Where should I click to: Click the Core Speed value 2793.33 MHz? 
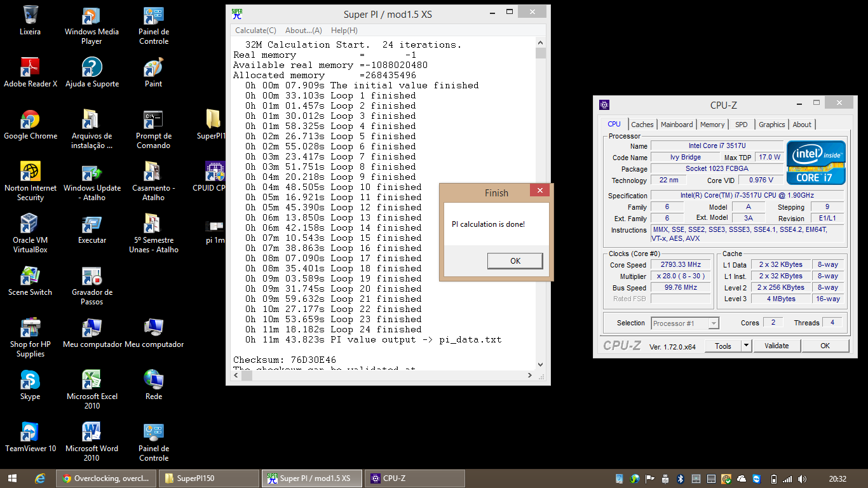(x=681, y=265)
